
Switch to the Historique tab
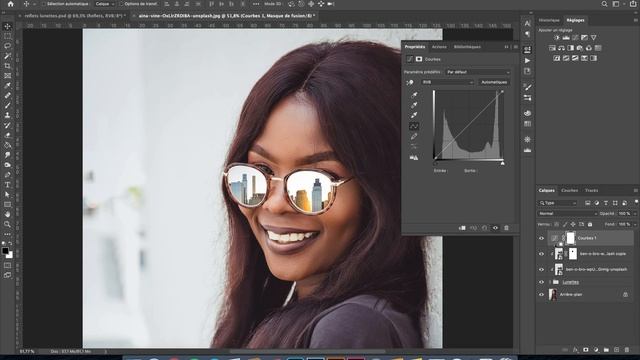click(x=549, y=20)
